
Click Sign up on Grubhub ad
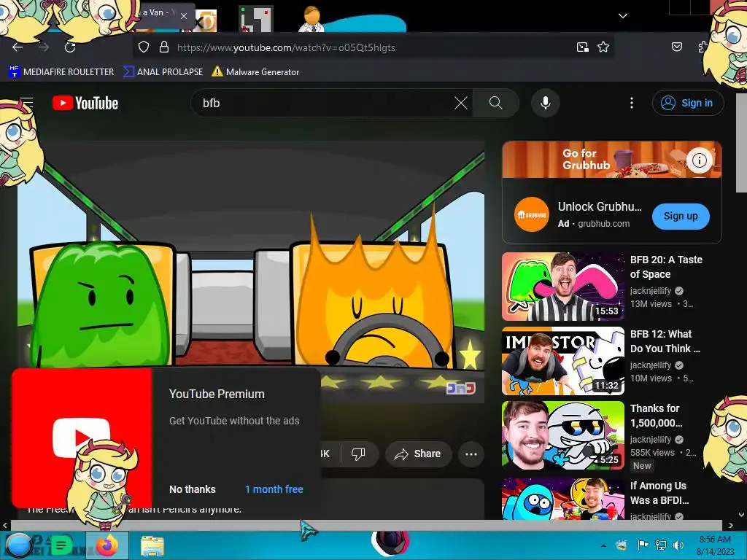[x=681, y=216]
